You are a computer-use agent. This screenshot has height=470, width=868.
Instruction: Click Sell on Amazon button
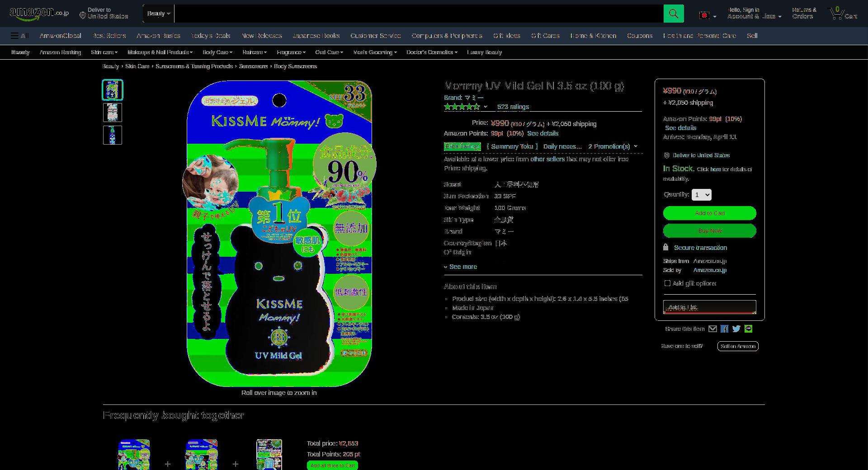tap(738, 346)
